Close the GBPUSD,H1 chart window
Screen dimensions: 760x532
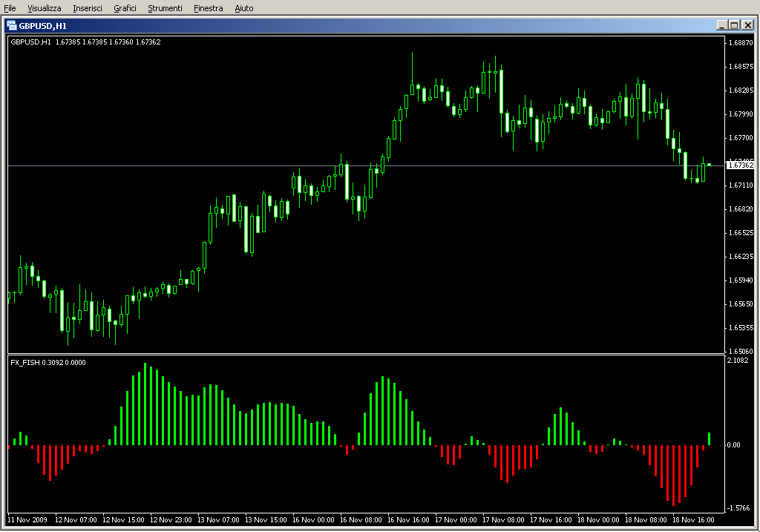[747, 25]
